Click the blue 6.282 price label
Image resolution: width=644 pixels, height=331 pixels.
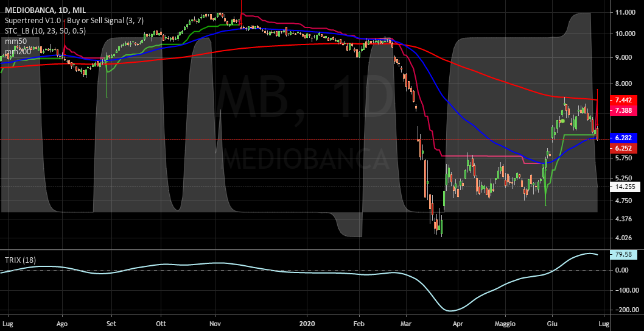tap(623, 137)
